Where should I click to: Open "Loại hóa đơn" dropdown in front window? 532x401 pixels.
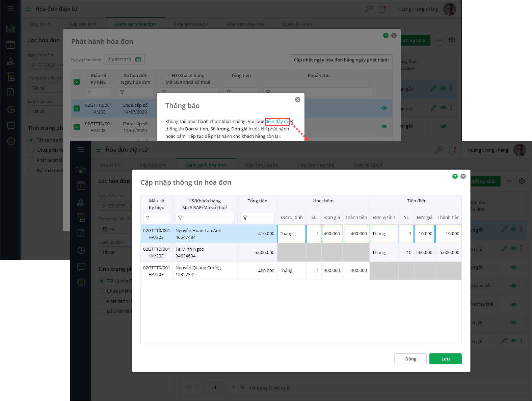(x=115, y=252)
